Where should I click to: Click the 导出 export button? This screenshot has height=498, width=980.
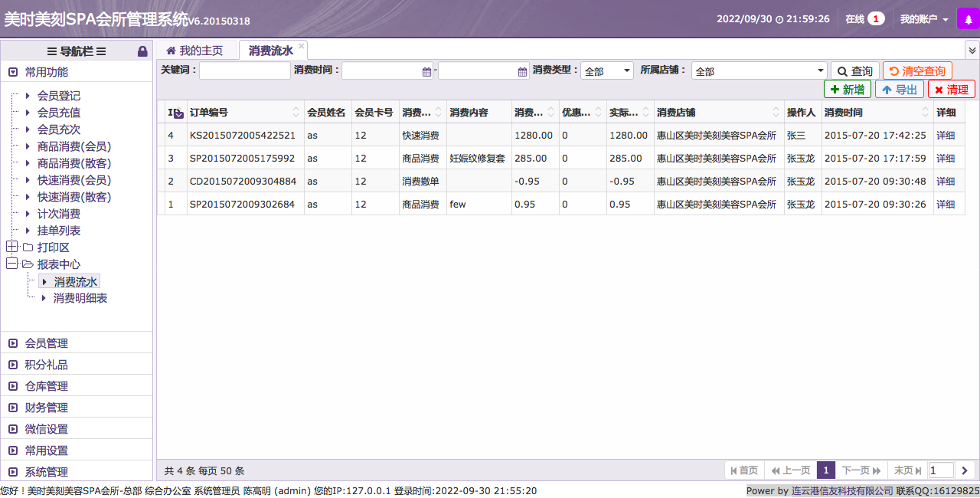click(x=900, y=90)
